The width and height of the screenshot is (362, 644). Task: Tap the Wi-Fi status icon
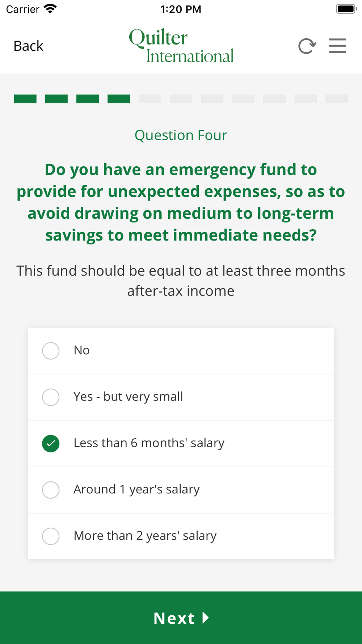pyautogui.click(x=50, y=9)
